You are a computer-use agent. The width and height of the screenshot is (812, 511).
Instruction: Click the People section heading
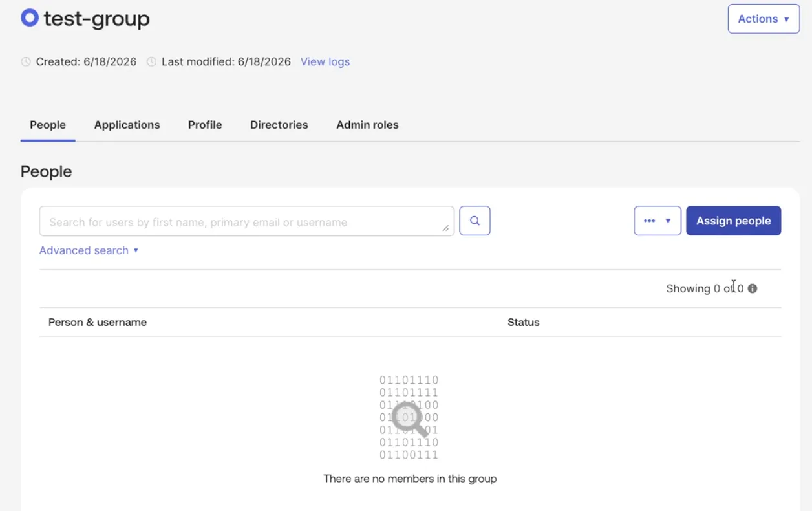click(46, 171)
